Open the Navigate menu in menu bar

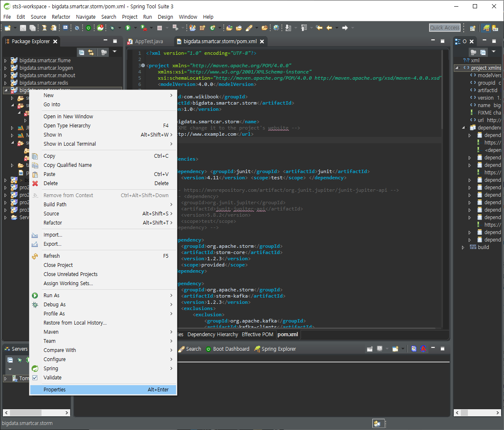click(86, 17)
